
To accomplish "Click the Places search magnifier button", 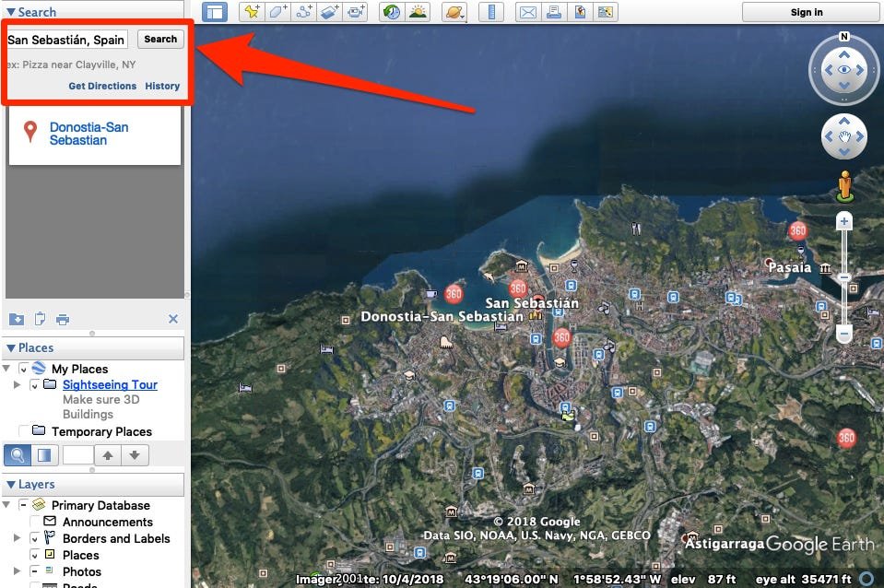I will (18, 455).
